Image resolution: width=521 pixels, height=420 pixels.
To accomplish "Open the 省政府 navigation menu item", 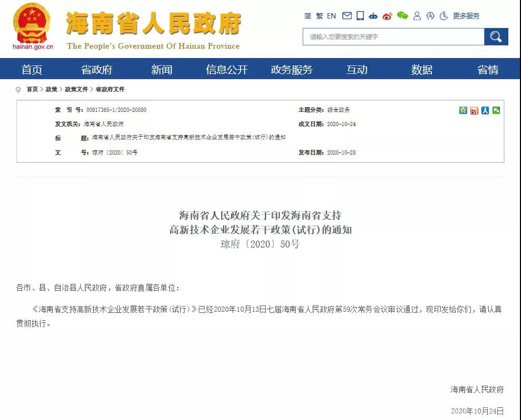I will [x=97, y=70].
